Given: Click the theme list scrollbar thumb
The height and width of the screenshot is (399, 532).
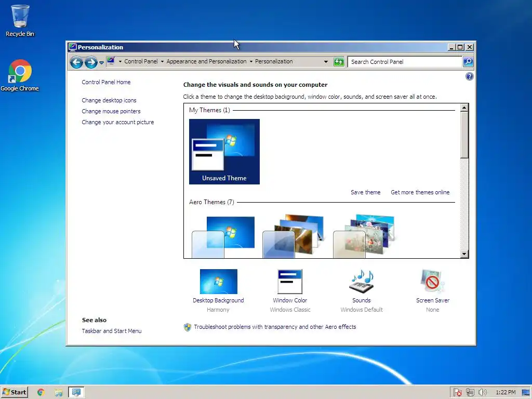Looking at the screenshot, I should point(464,135).
